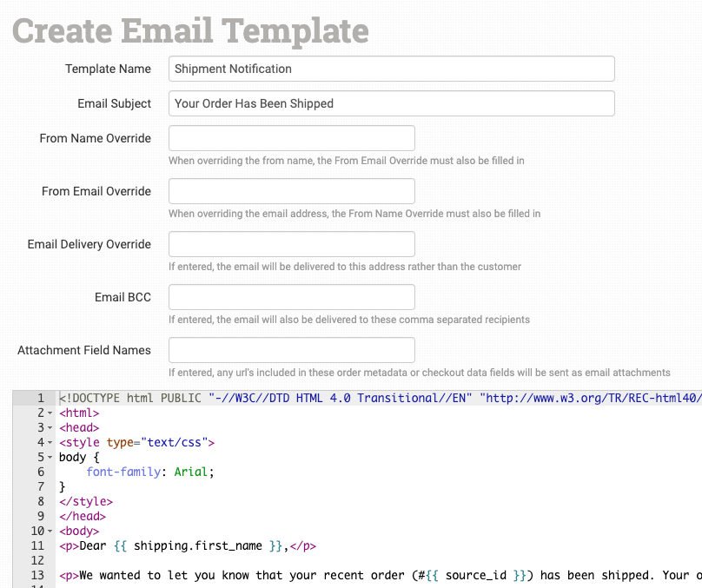Click the closing style tag line
The width and height of the screenshot is (702, 588).
point(86,501)
